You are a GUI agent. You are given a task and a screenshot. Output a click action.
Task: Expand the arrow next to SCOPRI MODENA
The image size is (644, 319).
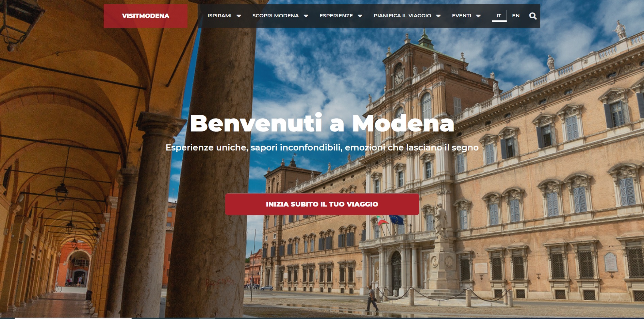point(306,16)
